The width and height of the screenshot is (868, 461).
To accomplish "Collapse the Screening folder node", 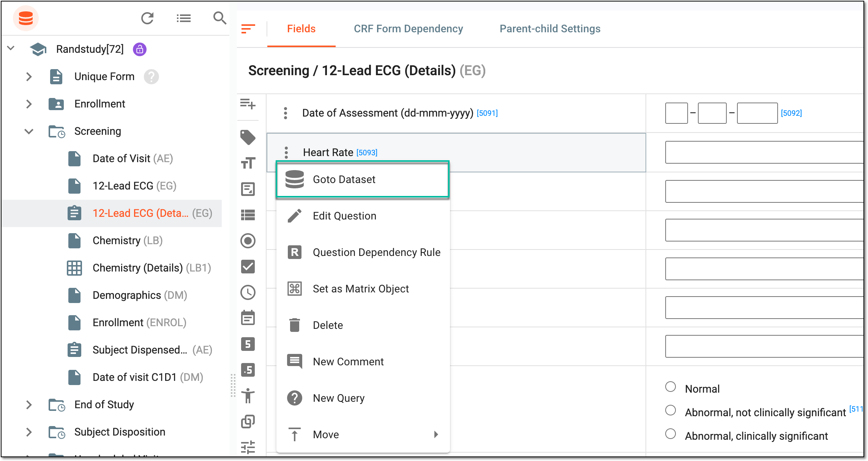I will tap(29, 131).
